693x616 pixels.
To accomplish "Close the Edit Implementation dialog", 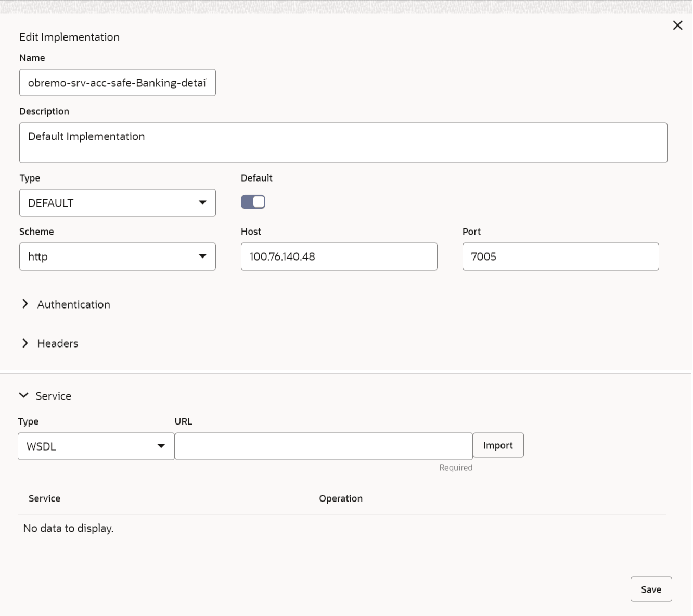I will [677, 25].
